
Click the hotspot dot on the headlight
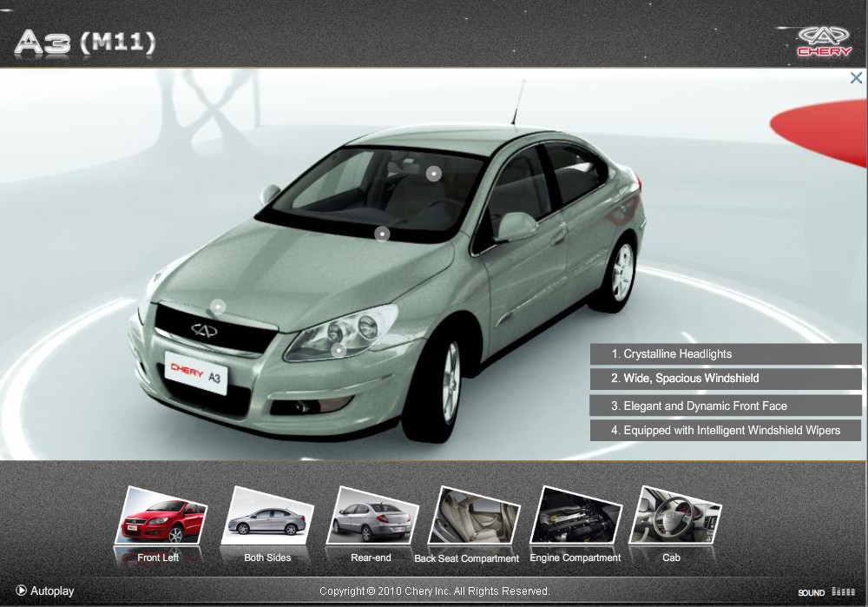339,350
